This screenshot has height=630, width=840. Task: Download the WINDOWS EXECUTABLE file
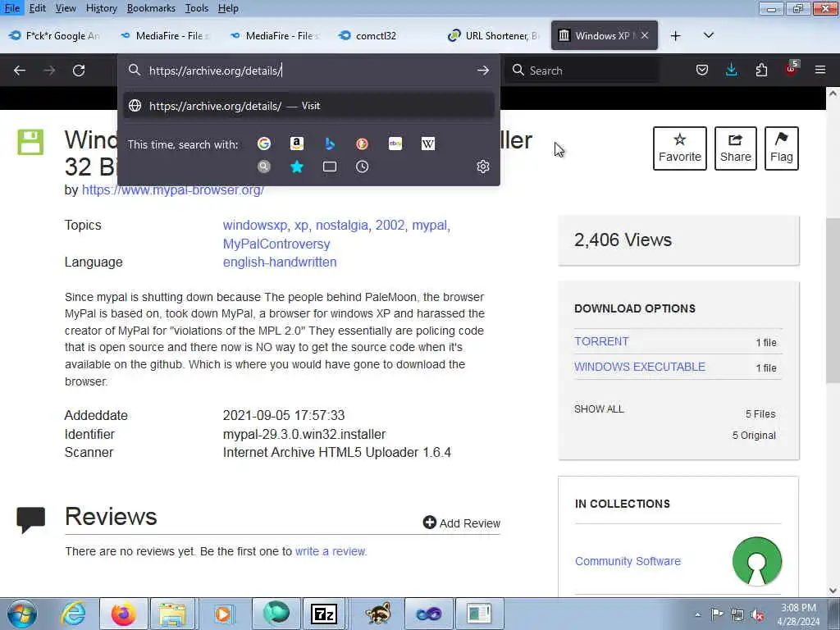[x=640, y=367]
